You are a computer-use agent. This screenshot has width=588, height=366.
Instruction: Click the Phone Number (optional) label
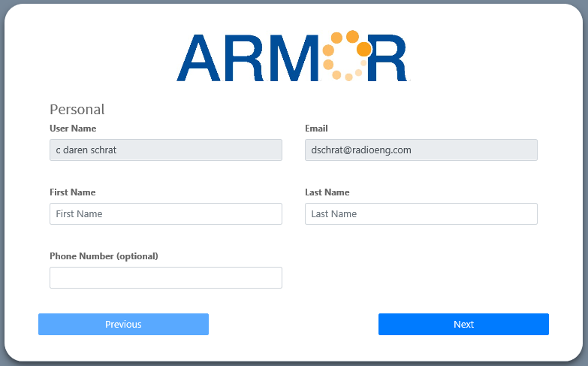click(x=104, y=256)
